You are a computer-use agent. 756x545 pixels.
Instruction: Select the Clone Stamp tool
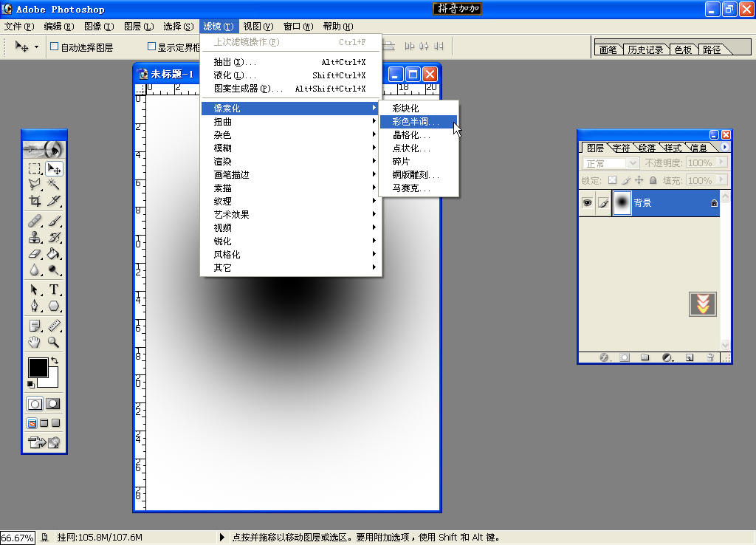[x=35, y=237]
